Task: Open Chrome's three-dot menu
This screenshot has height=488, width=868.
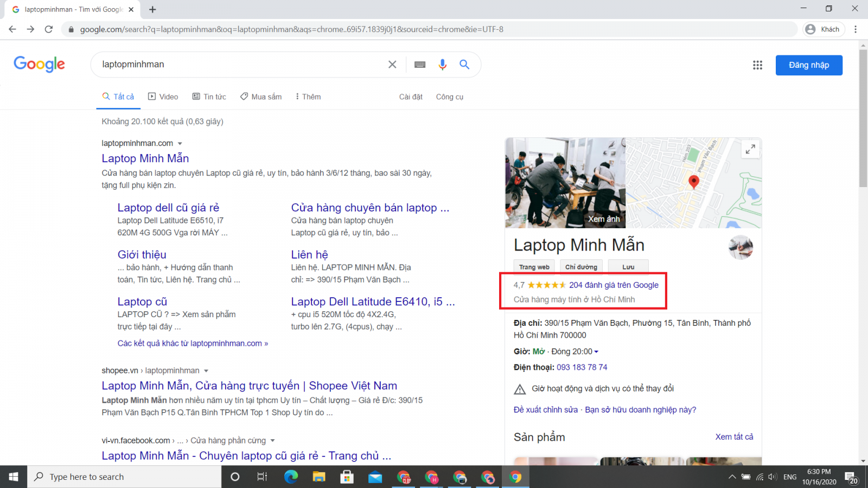Action: click(x=856, y=29)
